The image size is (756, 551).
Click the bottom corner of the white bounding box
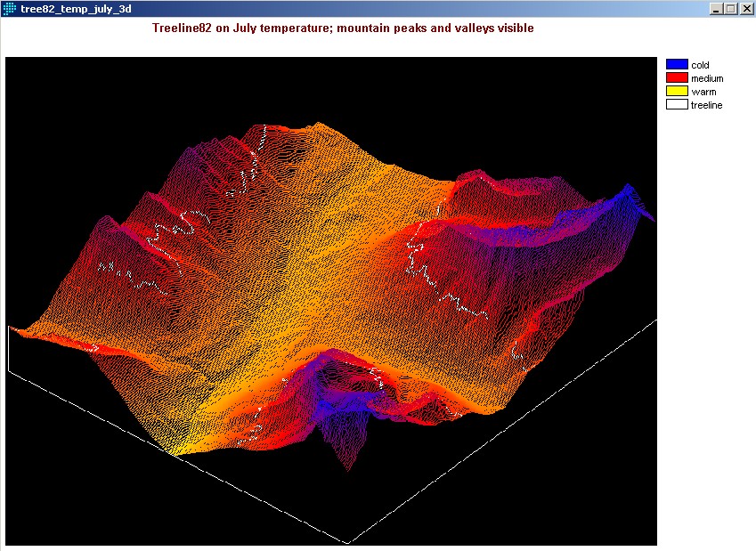(347, 542)
